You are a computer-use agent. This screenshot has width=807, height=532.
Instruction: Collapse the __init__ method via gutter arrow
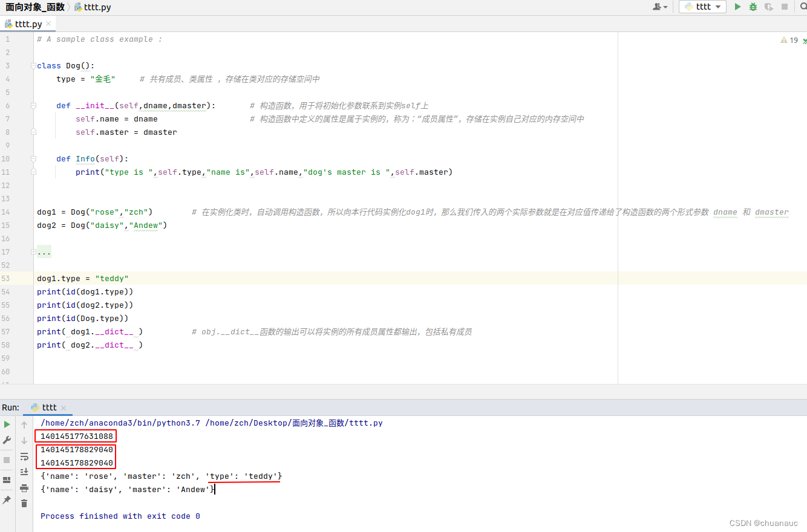[33, 105]
